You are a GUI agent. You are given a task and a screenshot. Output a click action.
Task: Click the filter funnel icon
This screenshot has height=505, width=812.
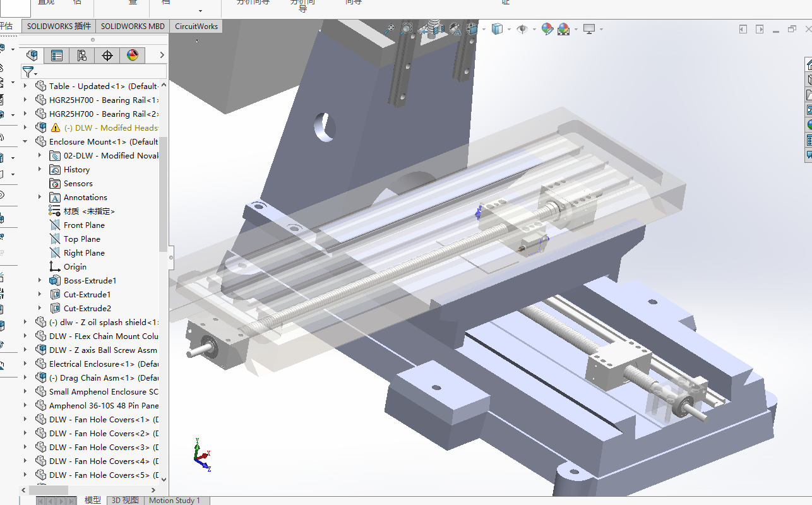click(27, 72)
